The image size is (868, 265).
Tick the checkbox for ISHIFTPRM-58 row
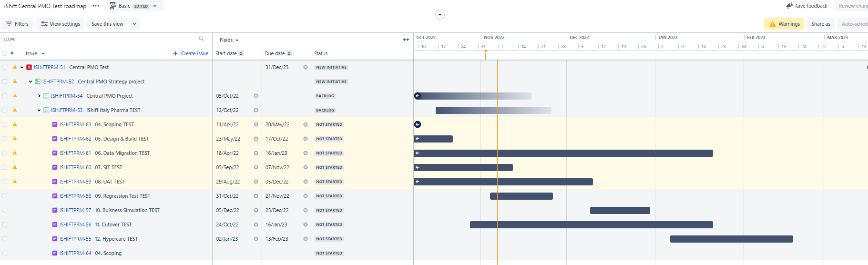5,196
